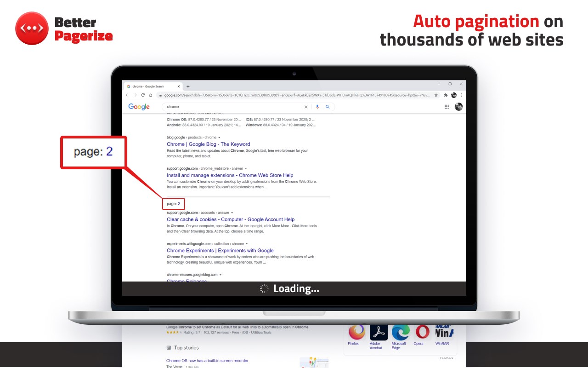Open Chrome OS screen recorder story
This screenshot has width=588, height=368.
(207, 361)
